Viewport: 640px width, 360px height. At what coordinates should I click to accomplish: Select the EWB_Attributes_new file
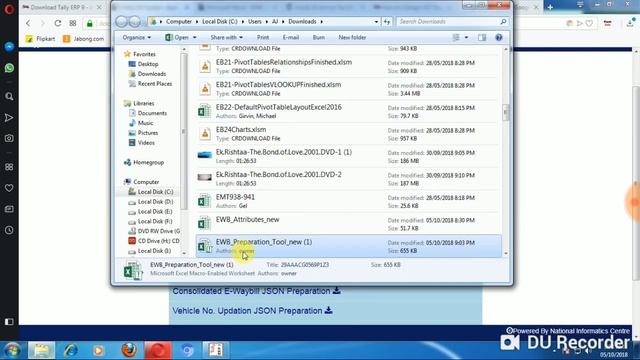pyautogui.click(x=349, y=224)
